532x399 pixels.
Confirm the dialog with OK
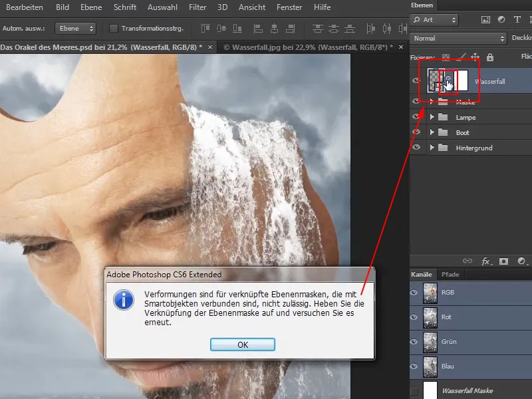(x=243, y=344)
